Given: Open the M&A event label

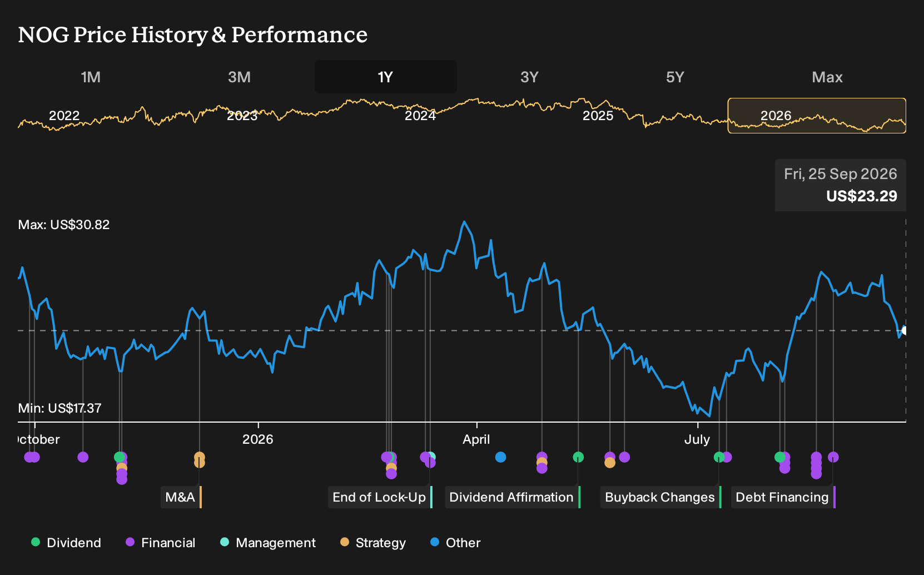Looking at the screenshot, I should pos(181,497).
